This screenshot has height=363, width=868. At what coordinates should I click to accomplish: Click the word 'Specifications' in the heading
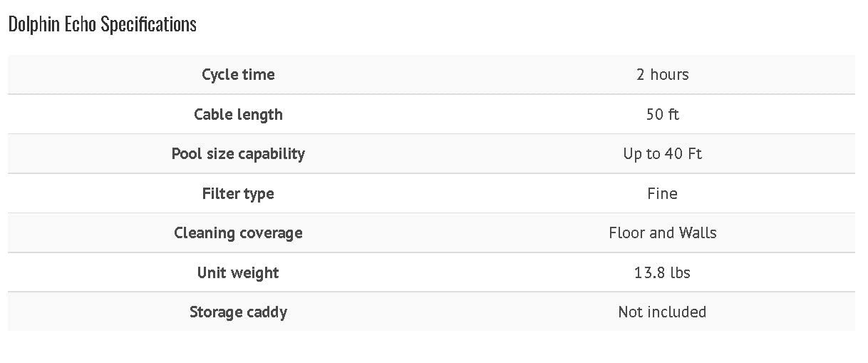click(148, 24)
